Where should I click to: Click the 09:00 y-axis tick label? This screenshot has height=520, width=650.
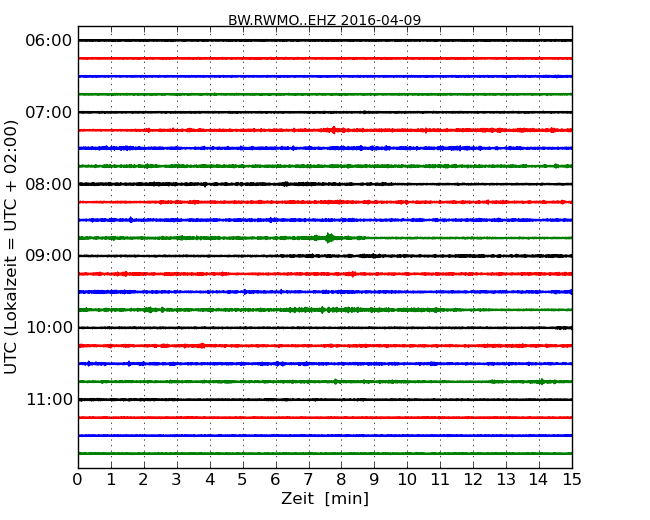click(x=49, y=256)
